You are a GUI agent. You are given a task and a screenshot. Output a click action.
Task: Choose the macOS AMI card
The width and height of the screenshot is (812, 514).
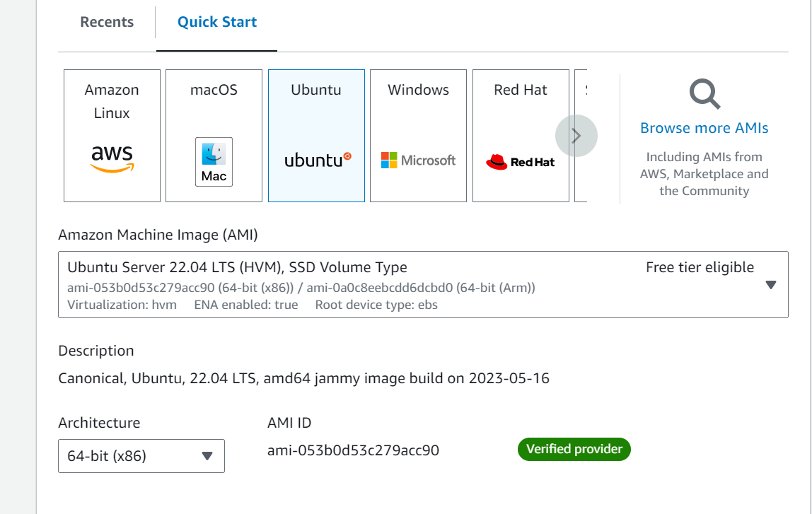tap(214, 136)
